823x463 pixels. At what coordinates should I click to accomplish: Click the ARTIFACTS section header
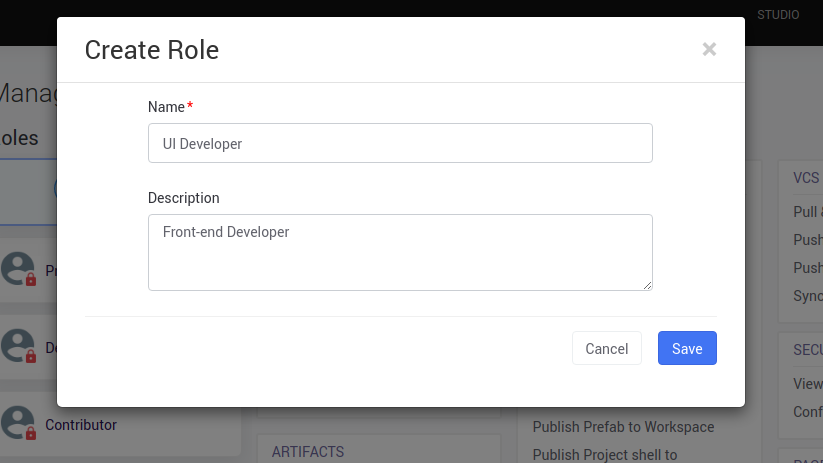(x=308, y=452)
